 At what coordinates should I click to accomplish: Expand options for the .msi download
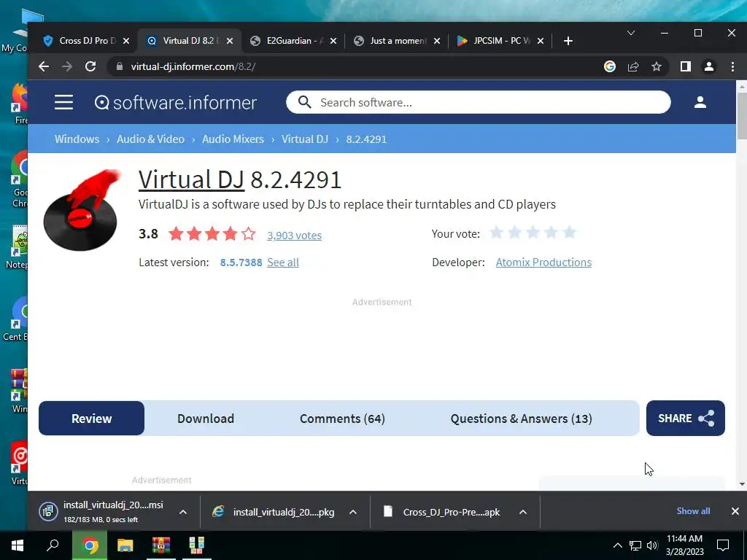click(183, 512)
